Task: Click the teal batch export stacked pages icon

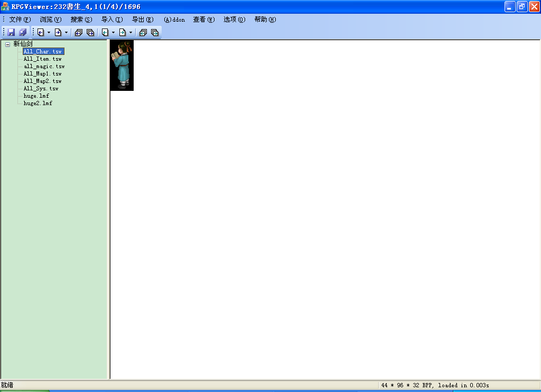Action: (155, 32)
